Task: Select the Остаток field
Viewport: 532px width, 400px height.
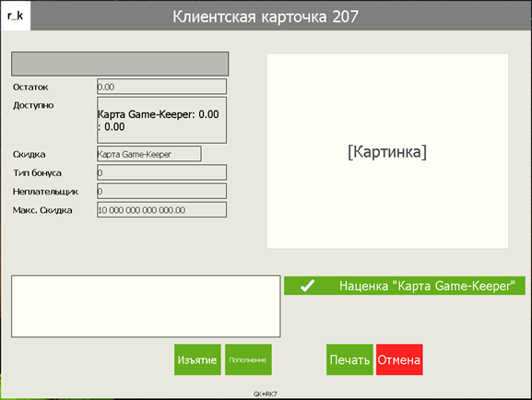Action: click(x=162, y=87)
